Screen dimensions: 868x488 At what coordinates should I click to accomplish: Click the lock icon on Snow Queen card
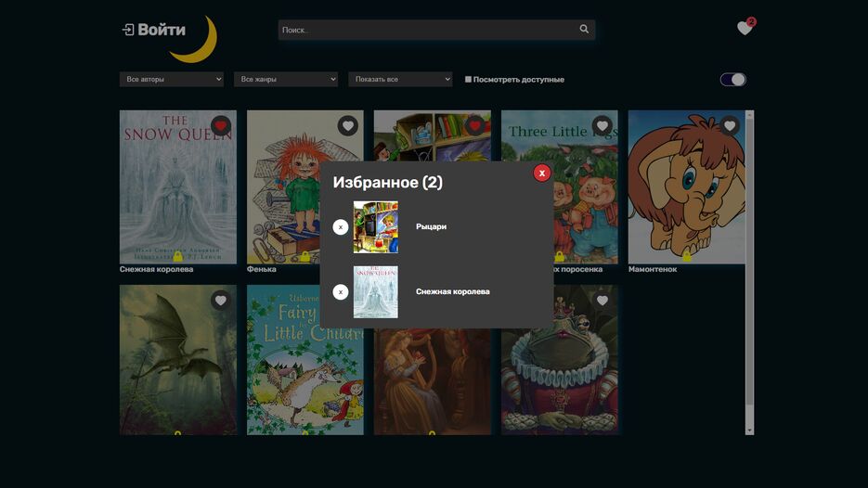[x=177, y=257]
